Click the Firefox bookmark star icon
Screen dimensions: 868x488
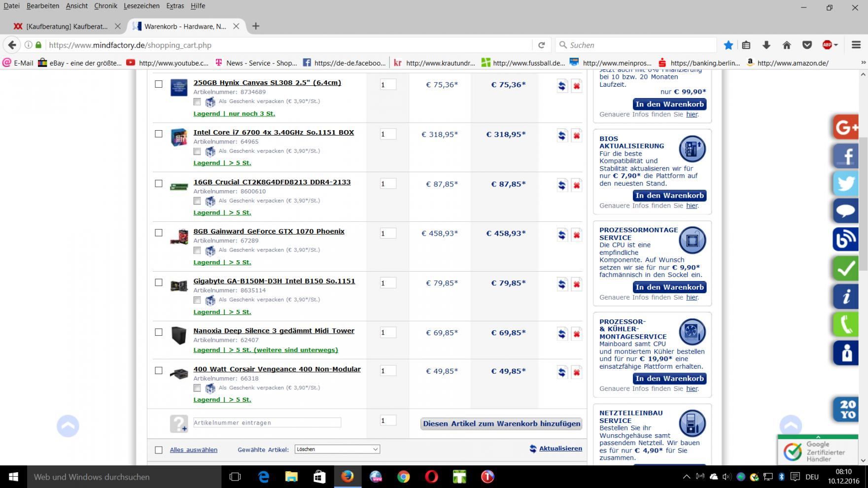(728, 45)
